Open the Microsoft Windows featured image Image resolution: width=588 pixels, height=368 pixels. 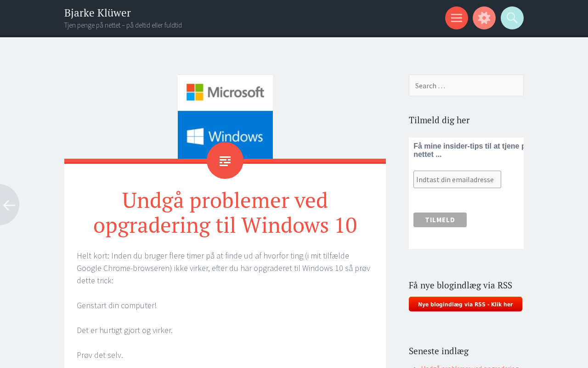pyautogui.click(x=225, y=117)
